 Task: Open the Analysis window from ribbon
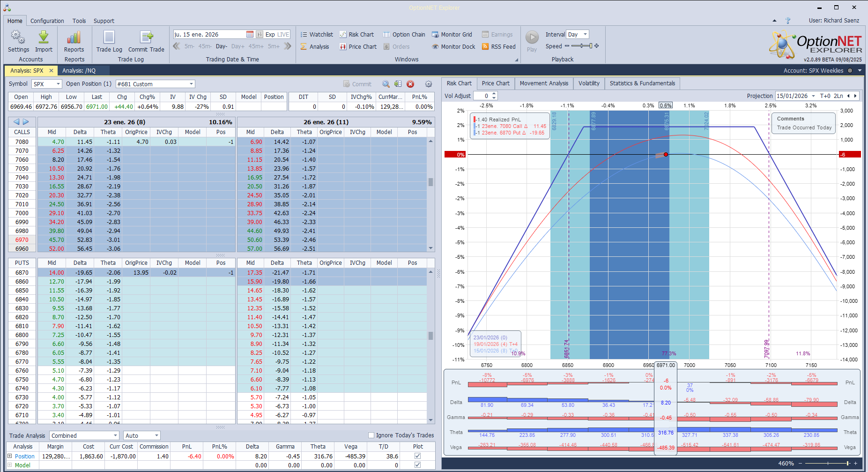(315, 46)
